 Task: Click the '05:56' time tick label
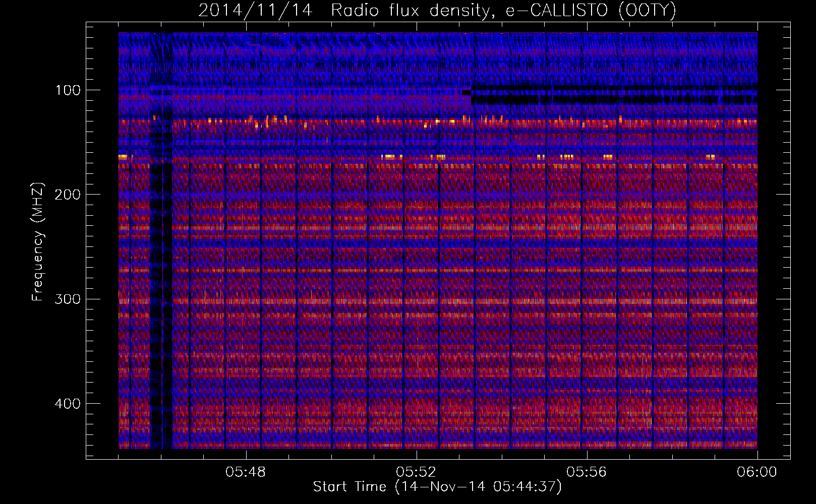587,472
